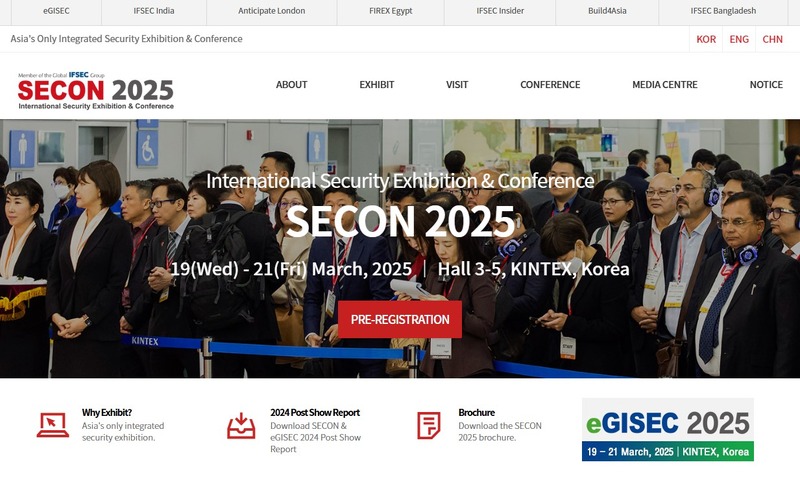800x482 pixels.
Task: Switch language to CHN
Action: (x=772, y=39)
